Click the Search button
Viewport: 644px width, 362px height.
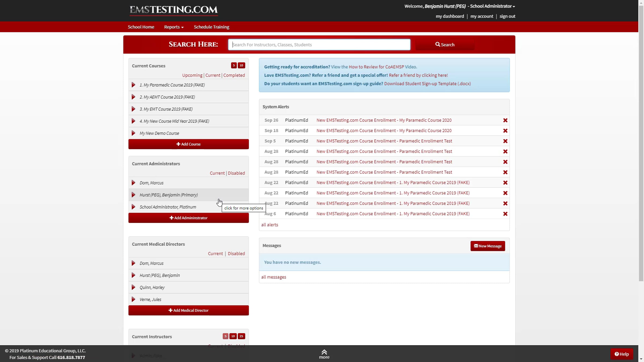click(x=445, y=45)
